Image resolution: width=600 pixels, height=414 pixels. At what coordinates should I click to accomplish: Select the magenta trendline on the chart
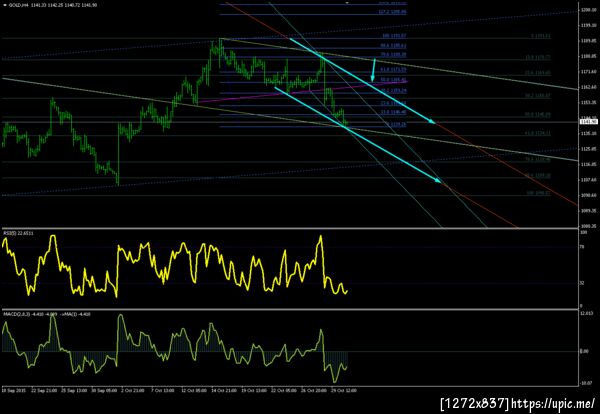pos(302,92)
